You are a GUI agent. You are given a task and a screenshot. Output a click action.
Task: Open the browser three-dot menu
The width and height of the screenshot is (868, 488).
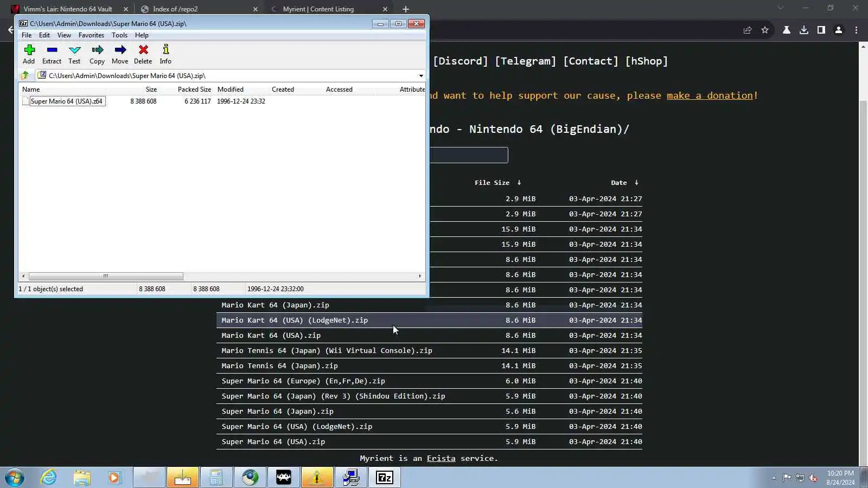point(857,30)
